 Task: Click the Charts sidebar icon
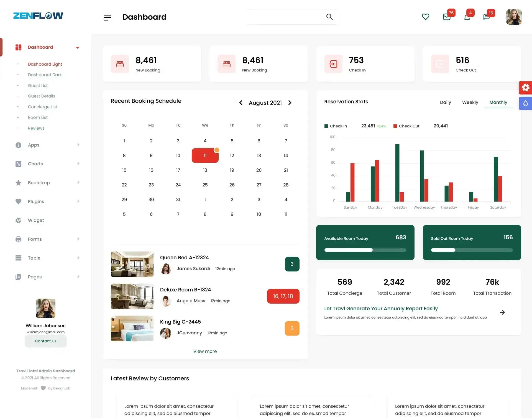coord(18,164)
